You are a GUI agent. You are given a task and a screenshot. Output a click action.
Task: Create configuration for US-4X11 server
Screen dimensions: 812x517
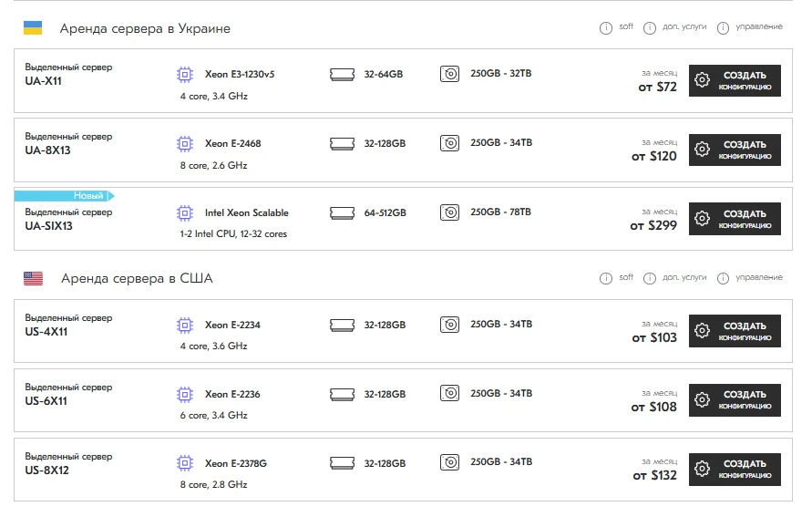click(735, 331)
